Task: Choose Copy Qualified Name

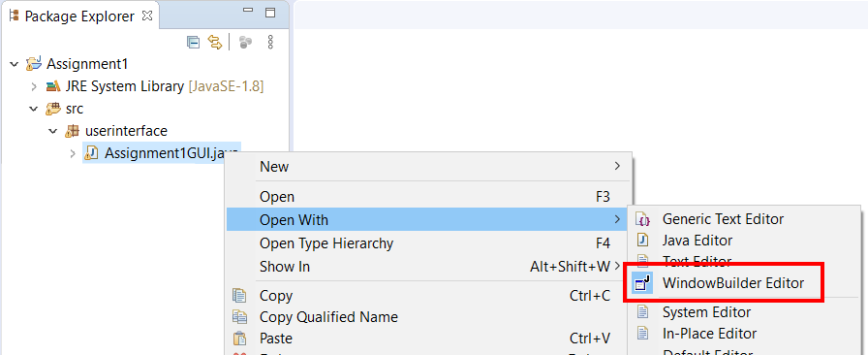Action: click(x=328, y=317)
